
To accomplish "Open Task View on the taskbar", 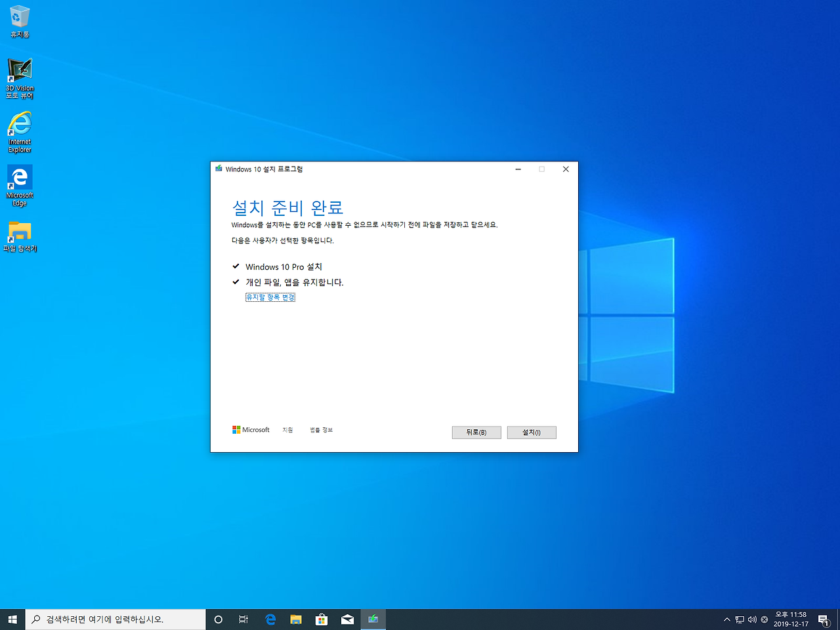I will point(243,619).
